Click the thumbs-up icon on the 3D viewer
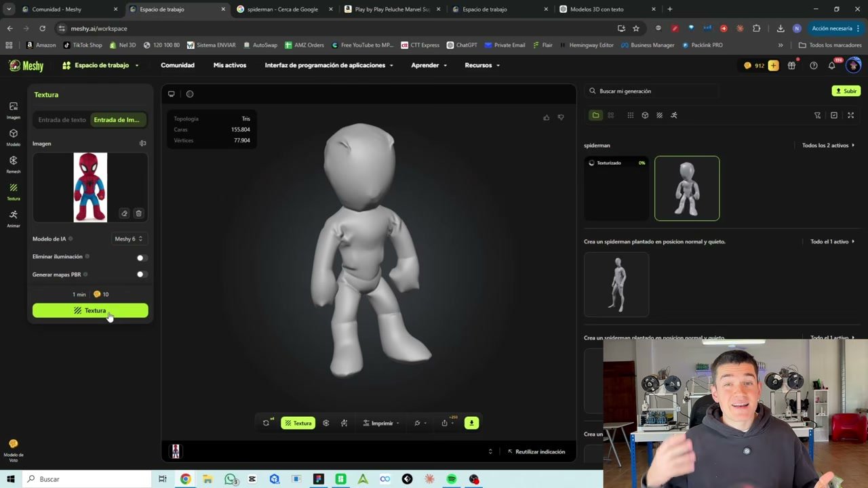Viewport: 868px width, 488px height. tap(546, 118)
